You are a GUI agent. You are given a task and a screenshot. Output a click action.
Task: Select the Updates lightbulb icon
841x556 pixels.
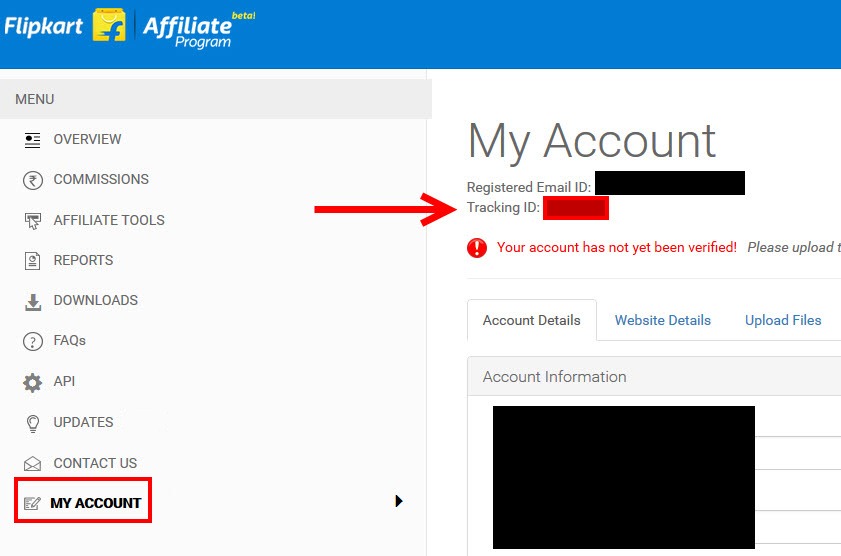33,424
